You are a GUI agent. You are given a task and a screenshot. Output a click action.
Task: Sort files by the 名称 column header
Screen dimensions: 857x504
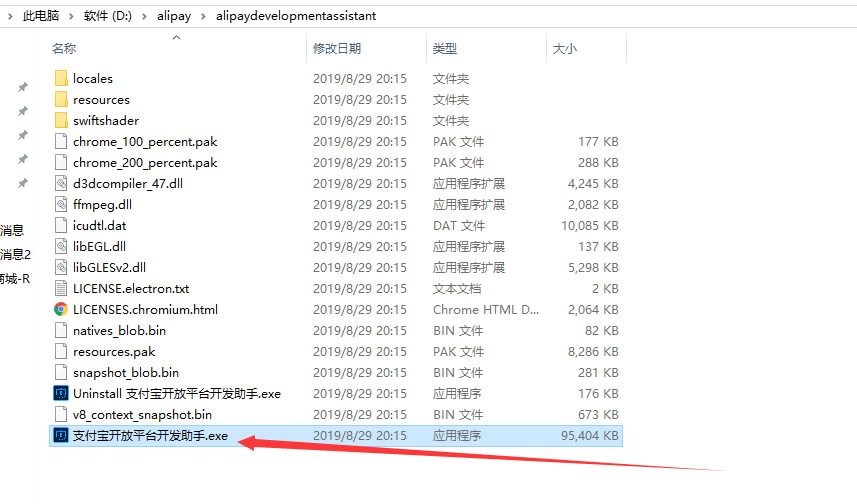64,49
